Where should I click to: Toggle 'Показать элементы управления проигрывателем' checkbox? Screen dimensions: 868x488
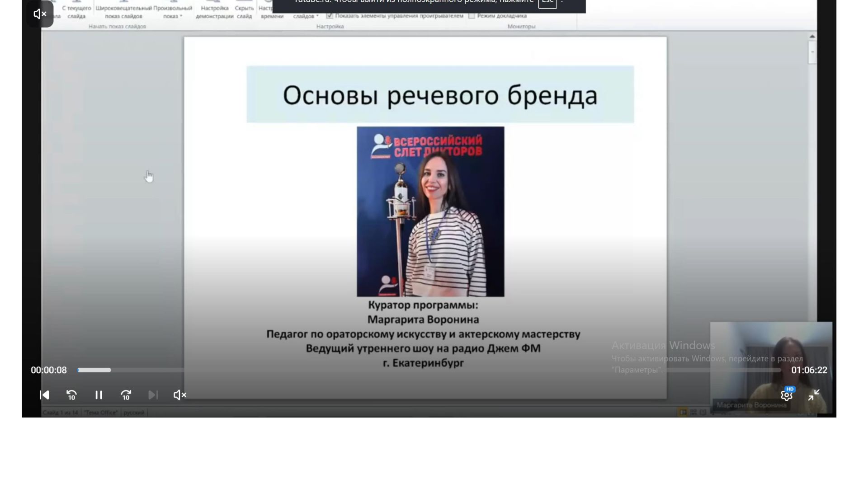click(x=330, y=16)
